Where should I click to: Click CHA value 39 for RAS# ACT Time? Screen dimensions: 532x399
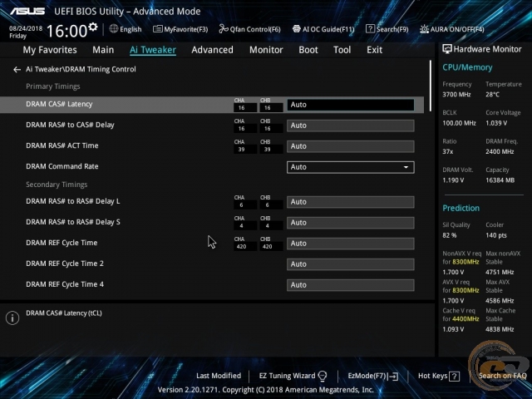coord(245,150)
